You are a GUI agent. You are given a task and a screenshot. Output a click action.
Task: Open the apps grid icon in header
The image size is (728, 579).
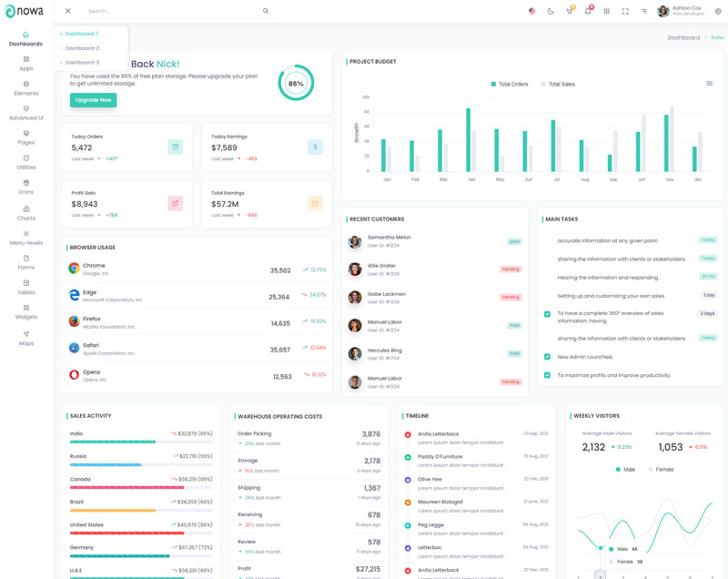coord(607,11)
